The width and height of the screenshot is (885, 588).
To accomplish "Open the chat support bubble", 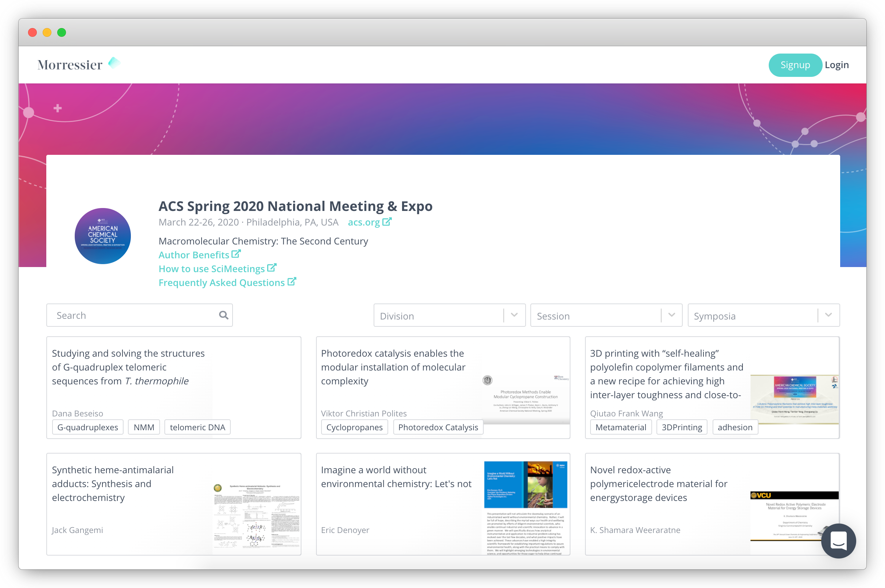I will click(x=838, y=541).
